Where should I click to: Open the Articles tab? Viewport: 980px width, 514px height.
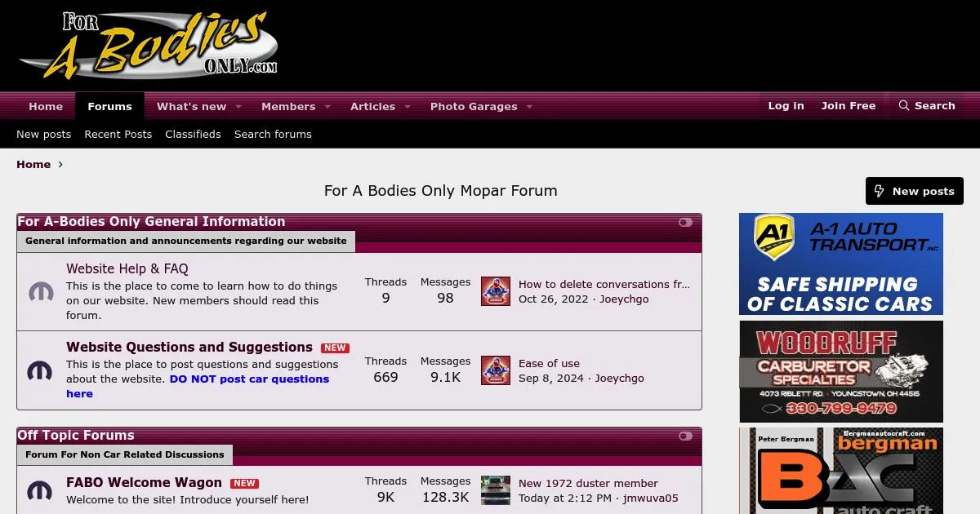(372, 106)
